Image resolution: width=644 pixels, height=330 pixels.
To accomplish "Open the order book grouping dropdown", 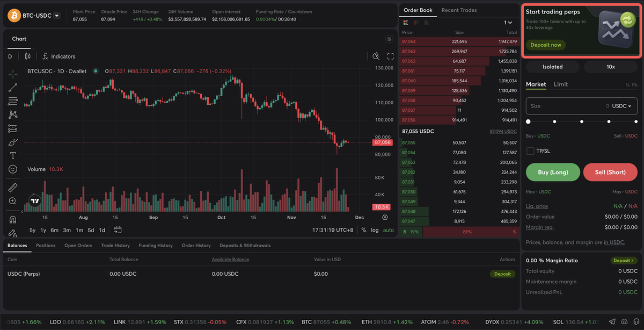I will [508, 23].
